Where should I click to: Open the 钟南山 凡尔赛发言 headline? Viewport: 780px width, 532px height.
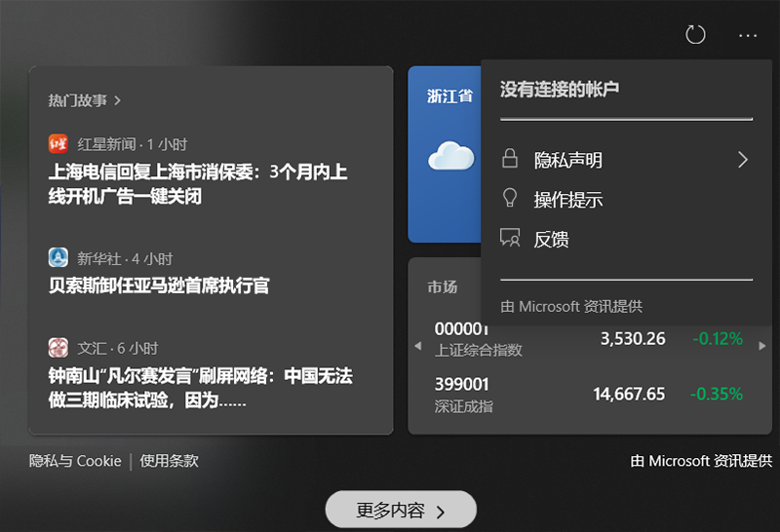coord(201,388)
